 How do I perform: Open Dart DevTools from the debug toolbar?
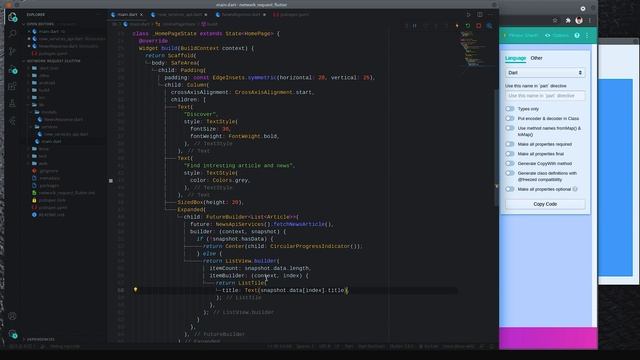pyautogui.click(x=489, y=26)
